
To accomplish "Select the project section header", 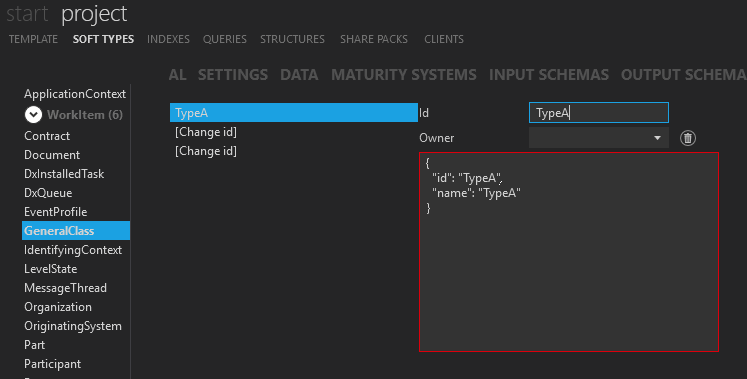I will tap(94, 14).
